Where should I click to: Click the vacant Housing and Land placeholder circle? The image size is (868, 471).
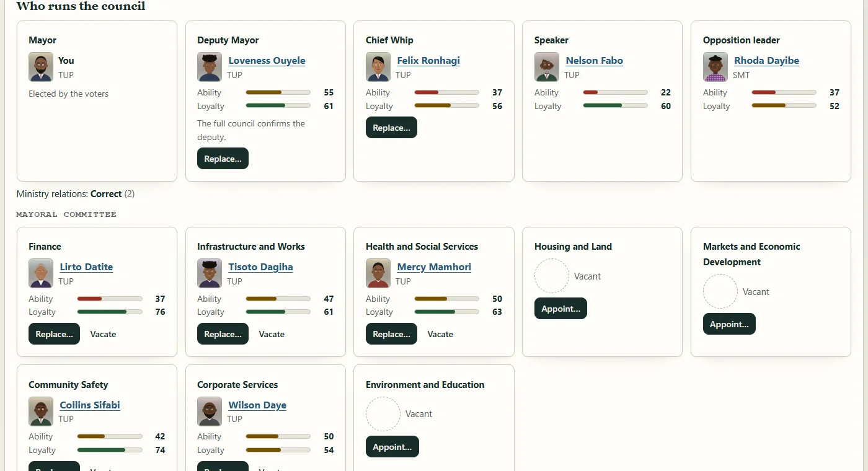pyautogui.click(x=552, y=276)
